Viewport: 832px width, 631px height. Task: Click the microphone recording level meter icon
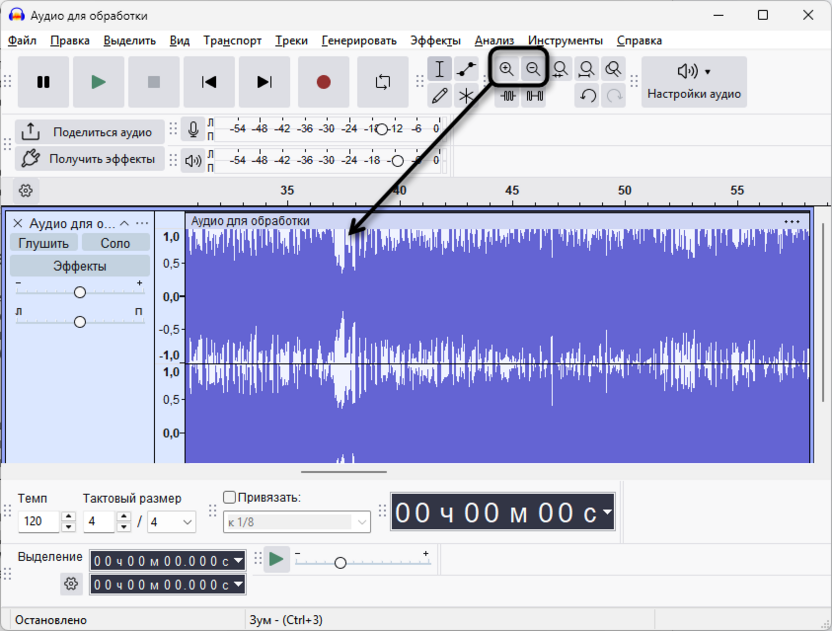(193, 131)
